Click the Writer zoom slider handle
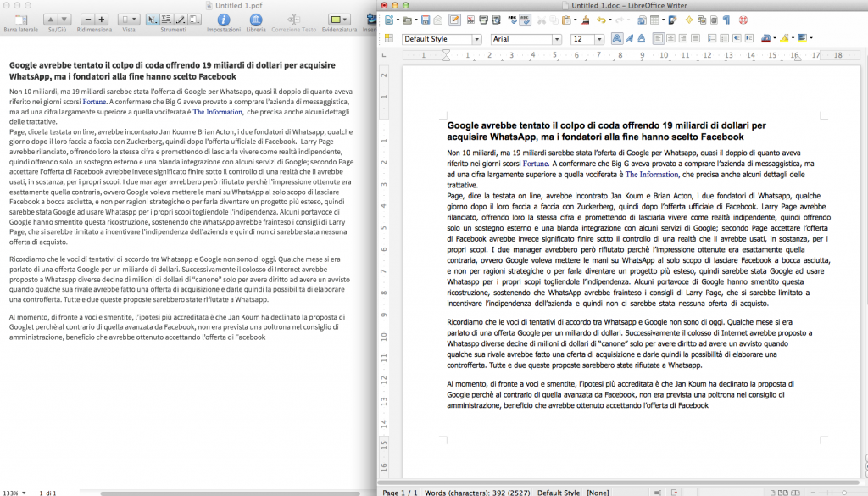Image resolution: width=868 pixels, height=496 pixels. click(x=843, y=492)
